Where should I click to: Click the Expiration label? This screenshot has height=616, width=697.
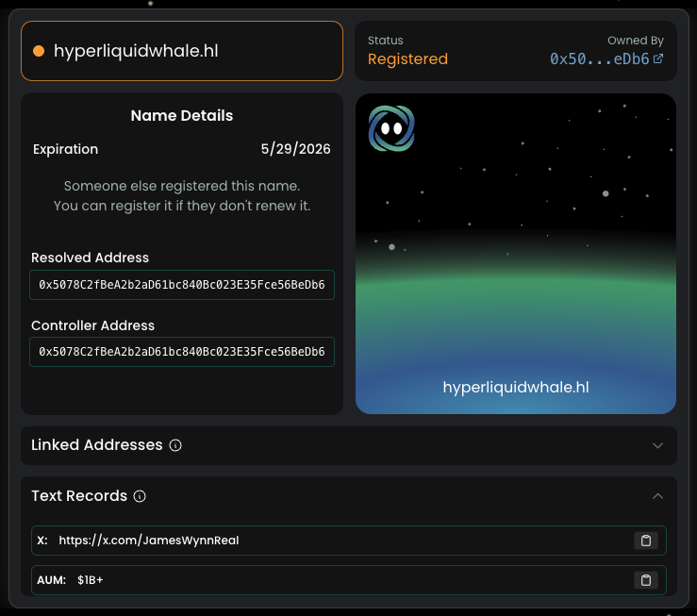click(x=65, y=149)
